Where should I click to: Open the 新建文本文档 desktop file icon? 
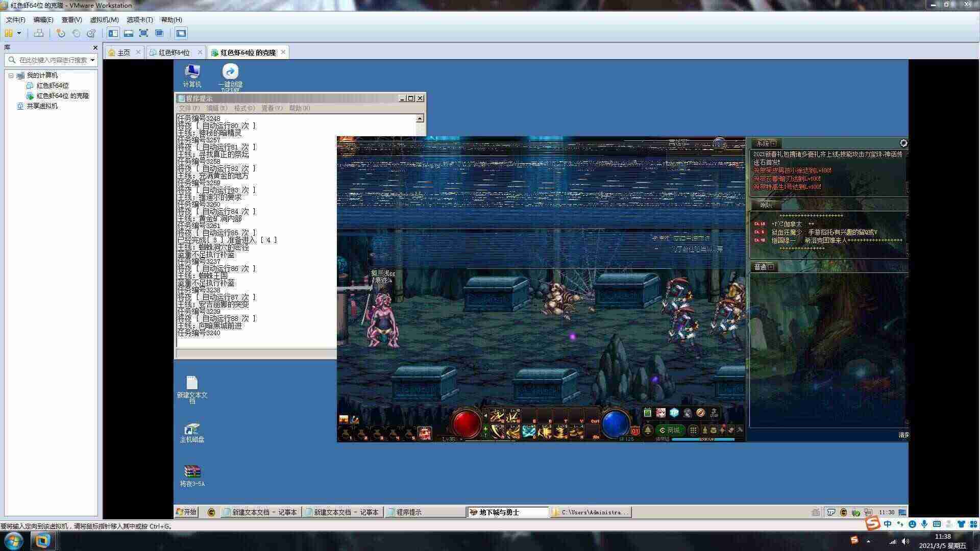click(x=192, y=390)
